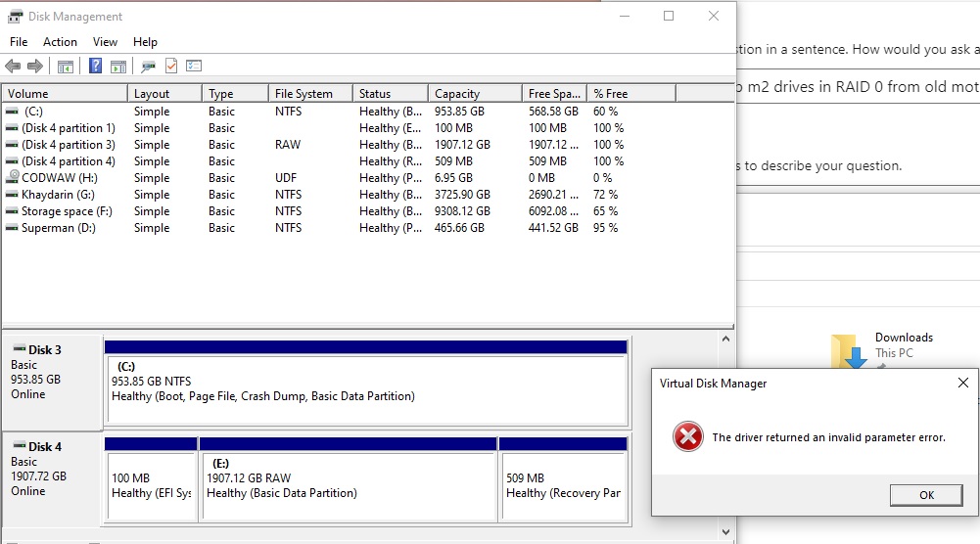Click OK in Virtual Disk Manager dialog
This screenshot has width=980, height=544.
coord(926,495)
